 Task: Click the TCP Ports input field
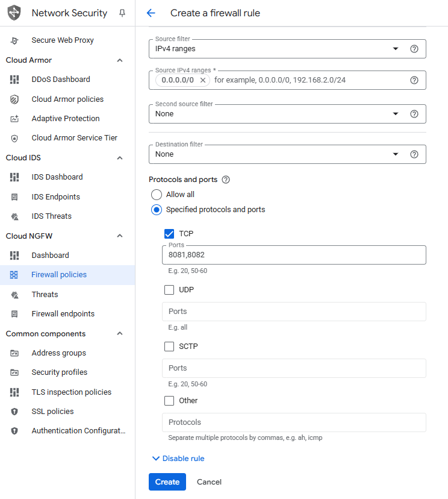[x=294, y=255]
